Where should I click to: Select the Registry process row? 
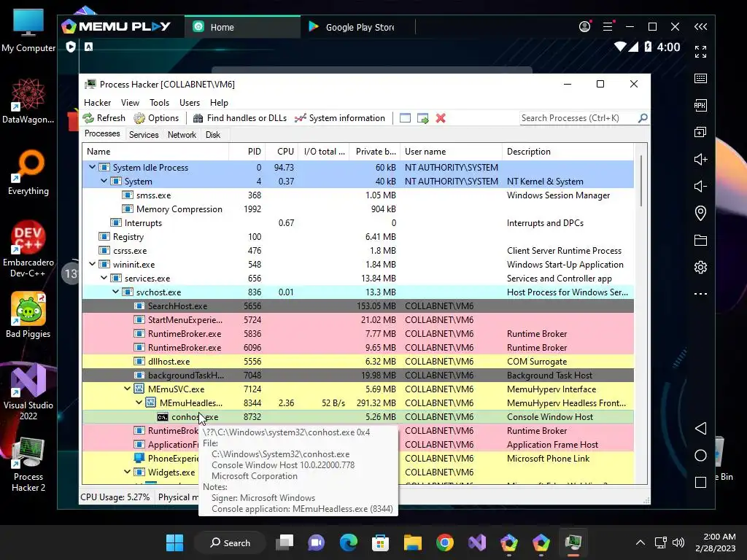pos(357,237)
